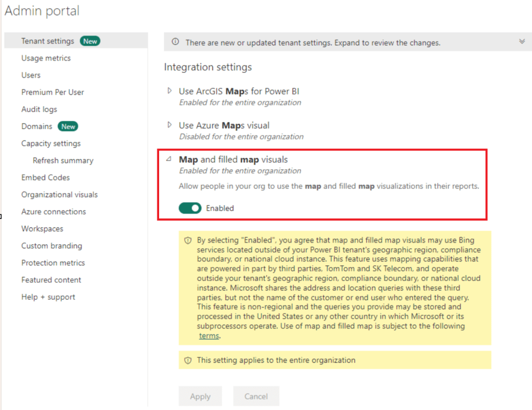The width and height of the screenshot is (532, 410).
Task: Open Refresh summary under Capacity settings
Action: pos(63,161)
